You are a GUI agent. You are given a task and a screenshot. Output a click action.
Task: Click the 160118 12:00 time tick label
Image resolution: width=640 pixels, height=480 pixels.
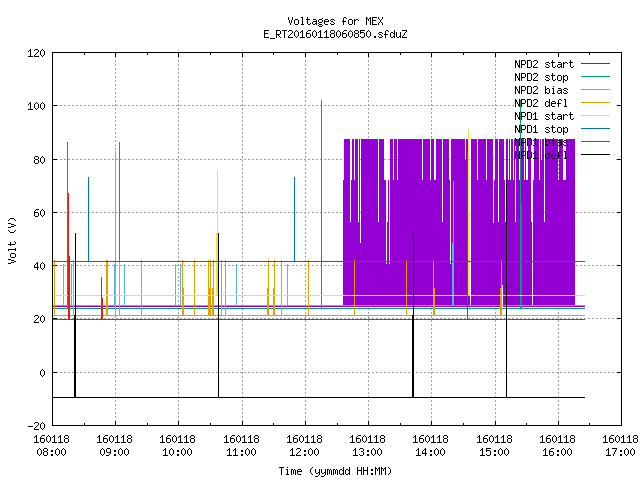click(x=304, y=446)
